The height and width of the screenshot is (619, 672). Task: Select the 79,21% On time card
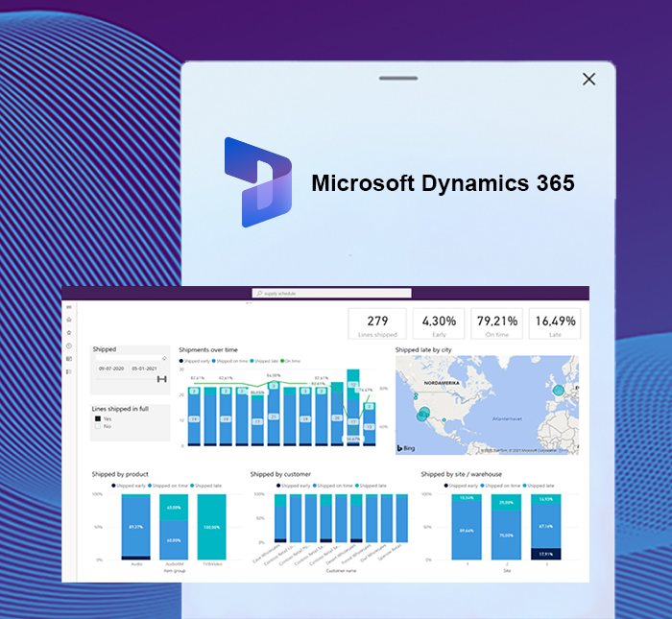click(496, 323)
